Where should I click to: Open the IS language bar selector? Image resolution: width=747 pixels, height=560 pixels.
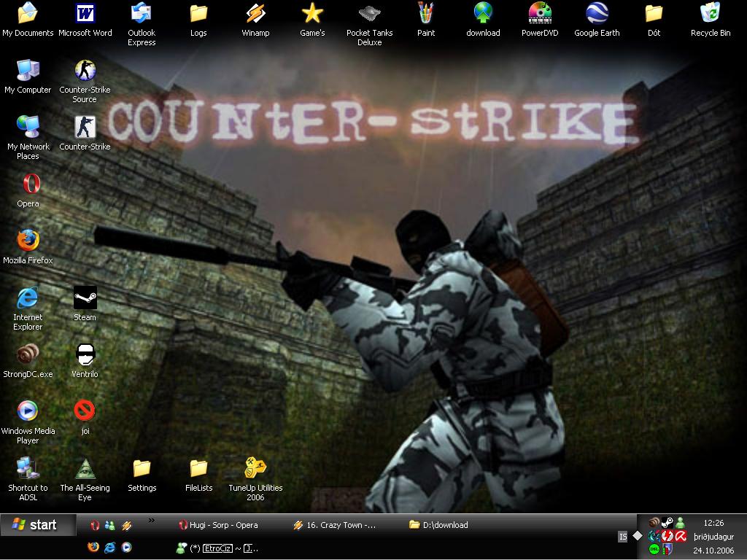point(623,537)
